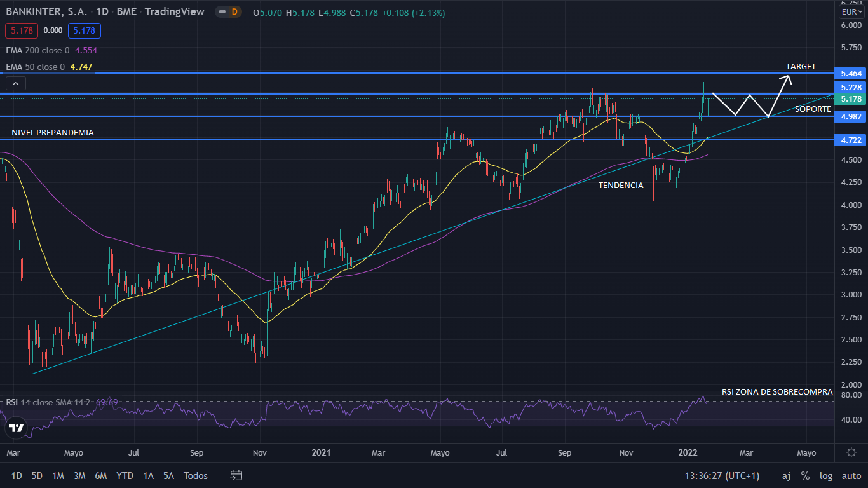Click the TradingView logo icon
The height and width of the screenshot is (488, 868).
(x=17, y=428)
